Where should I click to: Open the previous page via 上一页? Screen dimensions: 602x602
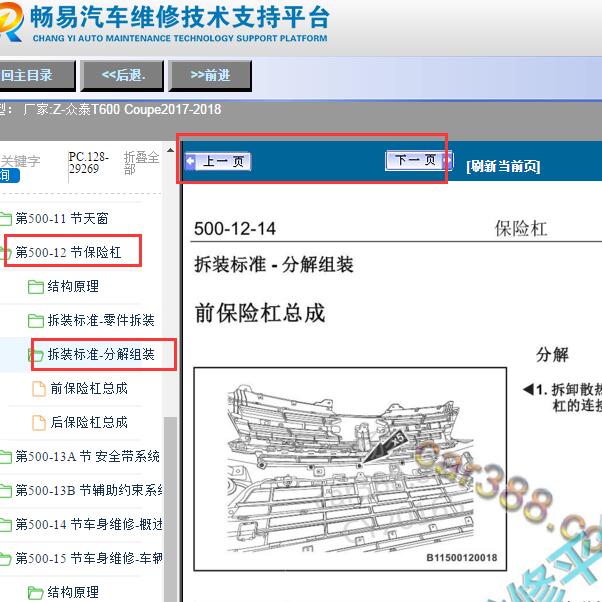[218, 161]
